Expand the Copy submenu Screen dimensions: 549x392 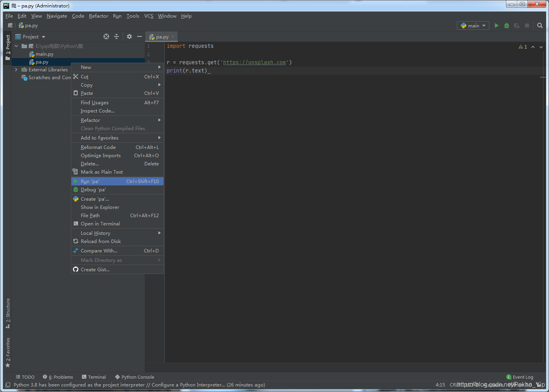[x=117, y=85]
